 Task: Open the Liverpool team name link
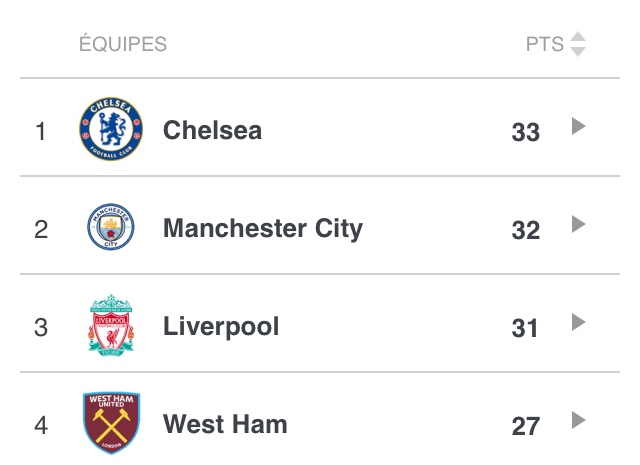(221, 326)
